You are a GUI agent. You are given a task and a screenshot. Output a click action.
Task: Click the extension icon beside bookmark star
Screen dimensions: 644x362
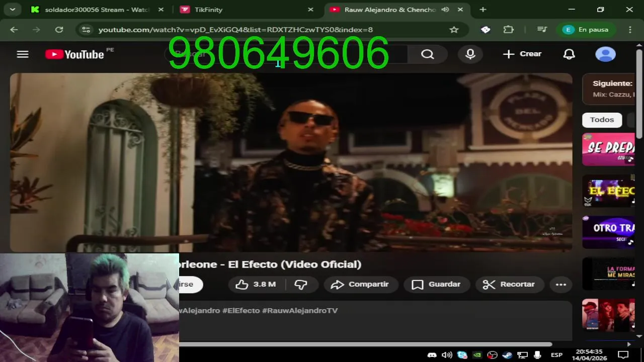click(x=486, y=30)
